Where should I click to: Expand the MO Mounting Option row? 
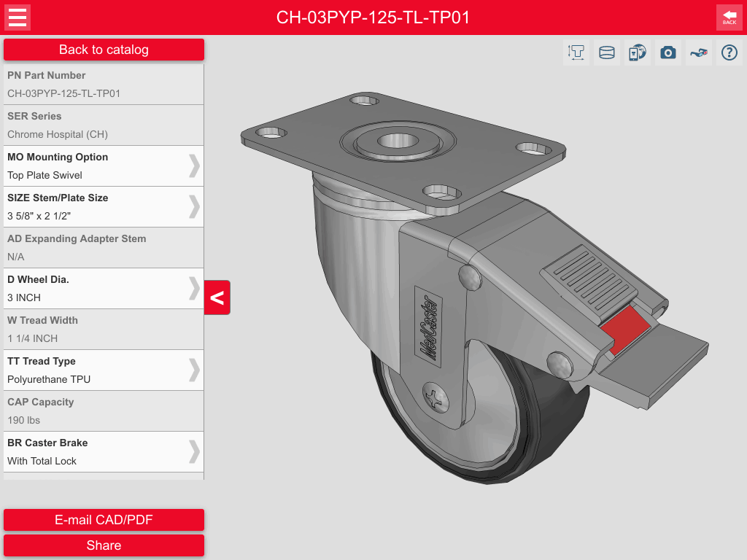[x=104, y=166]
